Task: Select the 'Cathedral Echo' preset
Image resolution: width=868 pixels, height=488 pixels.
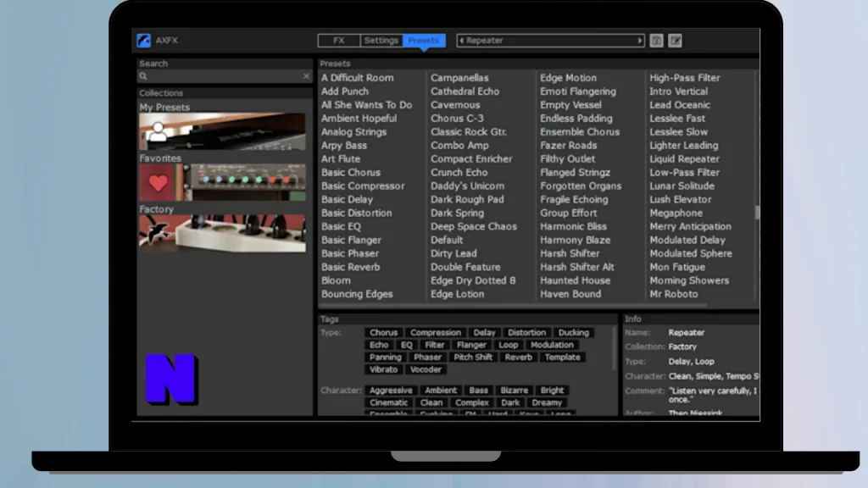Action: tap(465, 91)
